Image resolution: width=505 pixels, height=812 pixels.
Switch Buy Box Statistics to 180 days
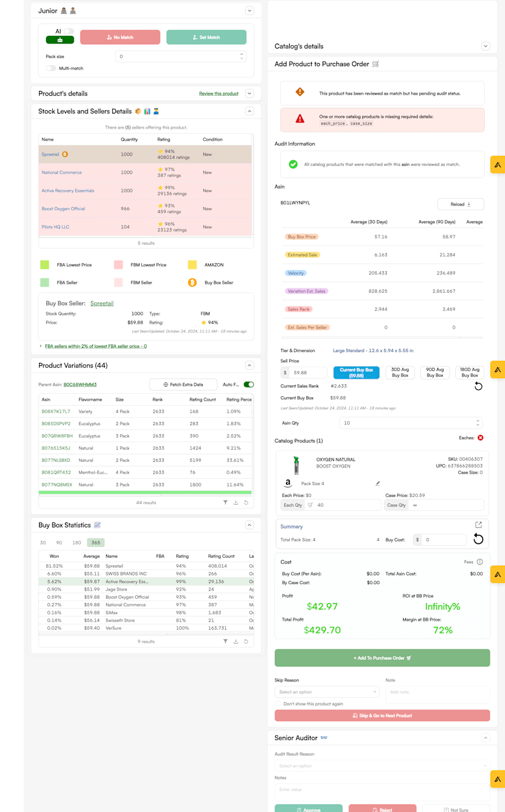[x=76, y=543]
